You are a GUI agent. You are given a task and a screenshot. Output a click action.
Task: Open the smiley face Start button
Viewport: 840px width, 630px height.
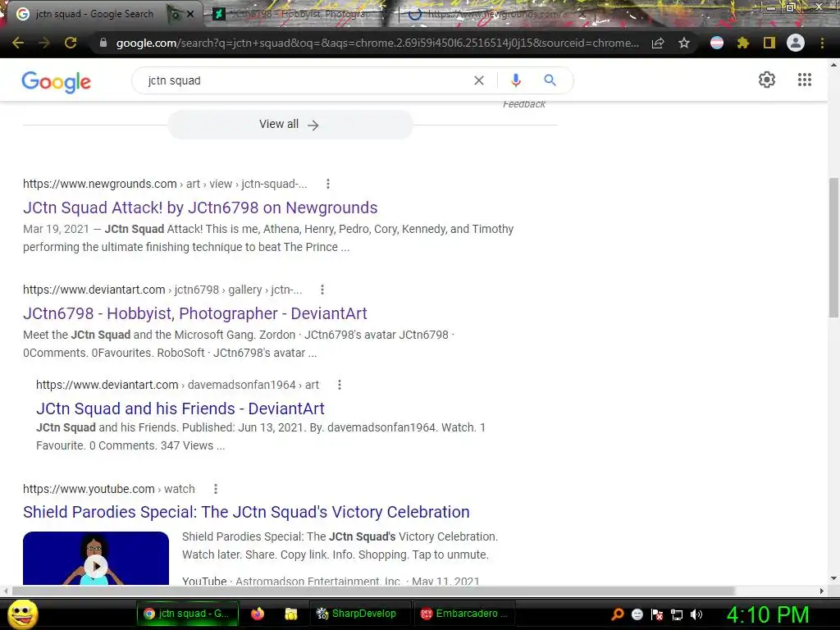coord(22,614)
